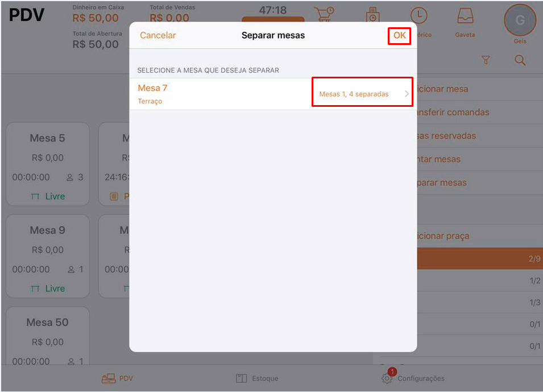Click the PDV title logo
Image resolution: width=543 pixels, height=392 pixels.
point(27,15)
